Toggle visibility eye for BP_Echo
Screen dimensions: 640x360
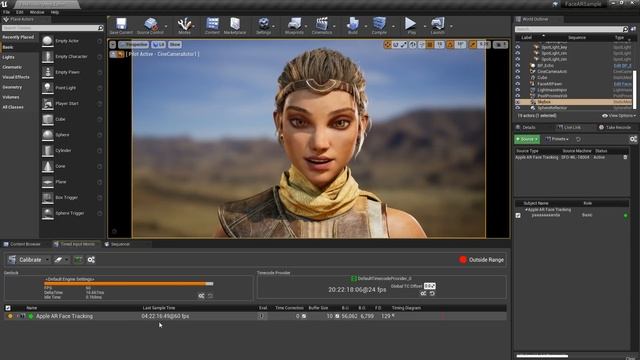click(x=518, y=65)
